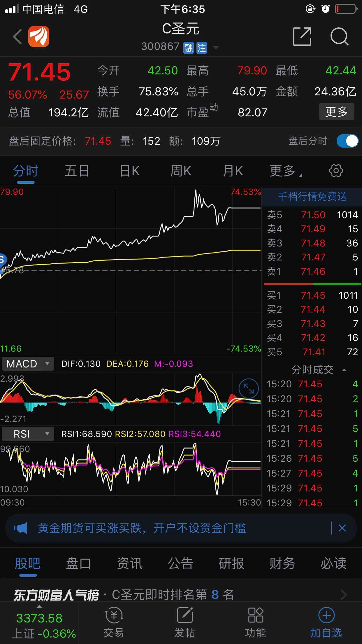The width and height of the screenshot is (362, 644).
Task: Tap the megaphone announcement icon
Action: click(20, 528)
